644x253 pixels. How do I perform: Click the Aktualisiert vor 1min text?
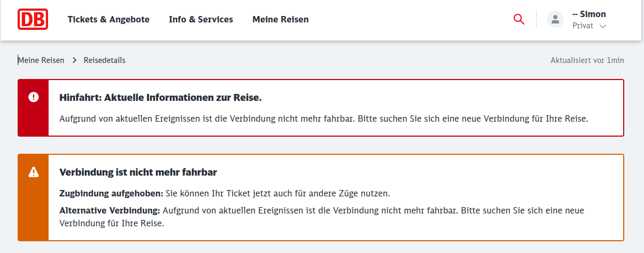click(587, 60)
